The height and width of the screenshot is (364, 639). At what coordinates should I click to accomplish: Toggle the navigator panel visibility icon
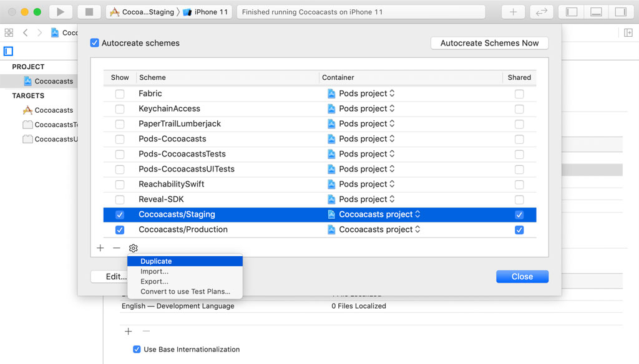[571, 12]
